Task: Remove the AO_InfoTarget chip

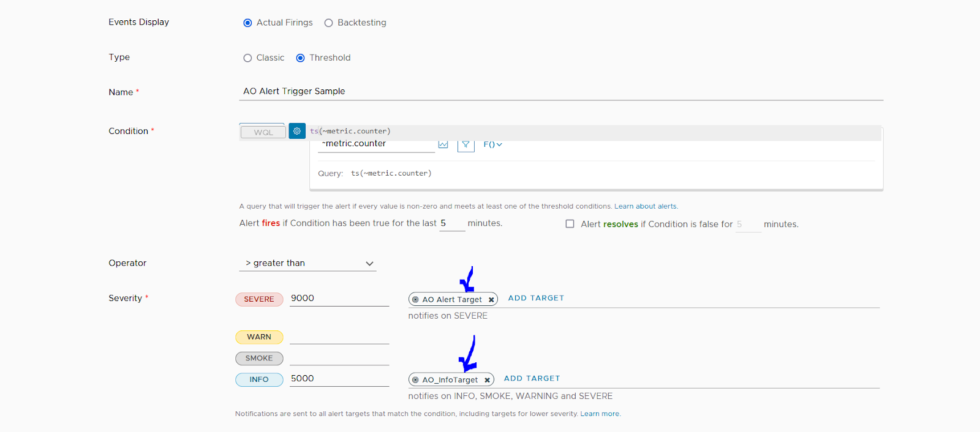Action: pos(487,380)
